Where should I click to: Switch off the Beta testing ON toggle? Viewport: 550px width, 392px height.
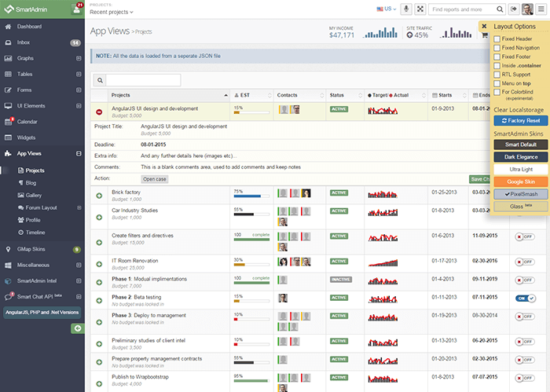(522, 298)
